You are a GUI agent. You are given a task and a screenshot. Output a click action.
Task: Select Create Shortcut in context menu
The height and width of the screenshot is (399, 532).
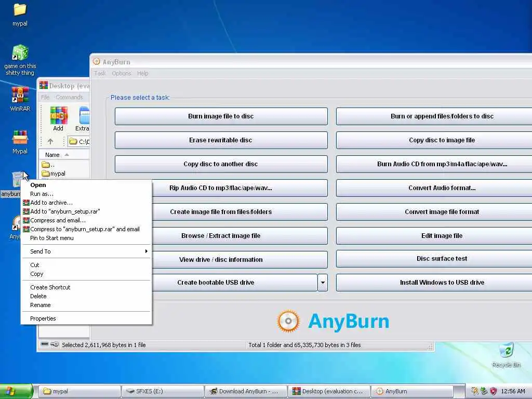(86, 287)
